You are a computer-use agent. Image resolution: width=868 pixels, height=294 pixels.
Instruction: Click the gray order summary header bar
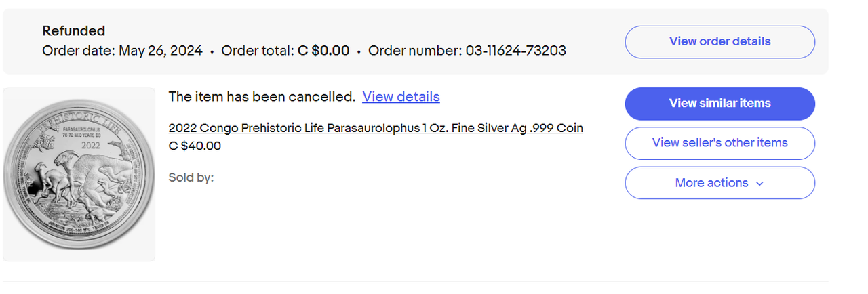pyautogui.click(x=415, y=41)
